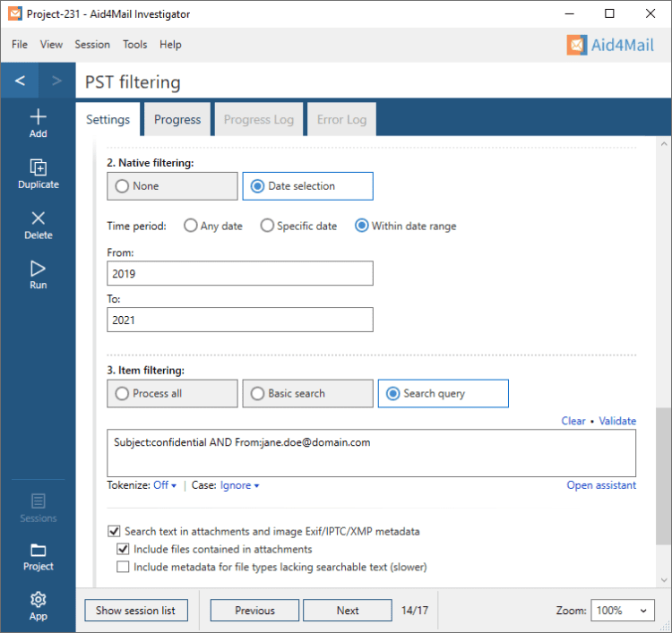Toggle Include files contained in attachments
Screen dimensions: 672x633
click(x=123, y=549)
